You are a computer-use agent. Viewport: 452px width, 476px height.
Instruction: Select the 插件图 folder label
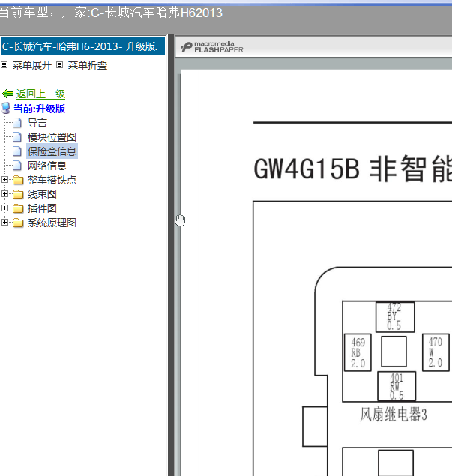tap(42, 208)
